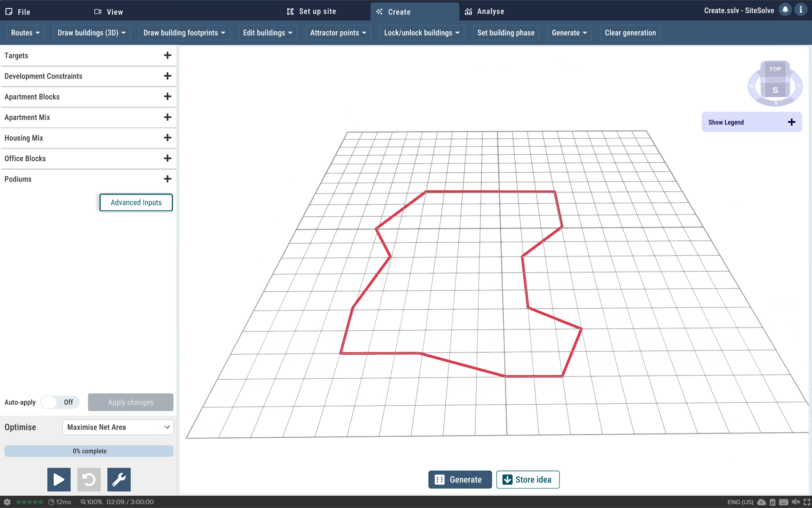The image size is (812, 508).
Task: Click the Store idea button
Action: [x=527, y=480]
